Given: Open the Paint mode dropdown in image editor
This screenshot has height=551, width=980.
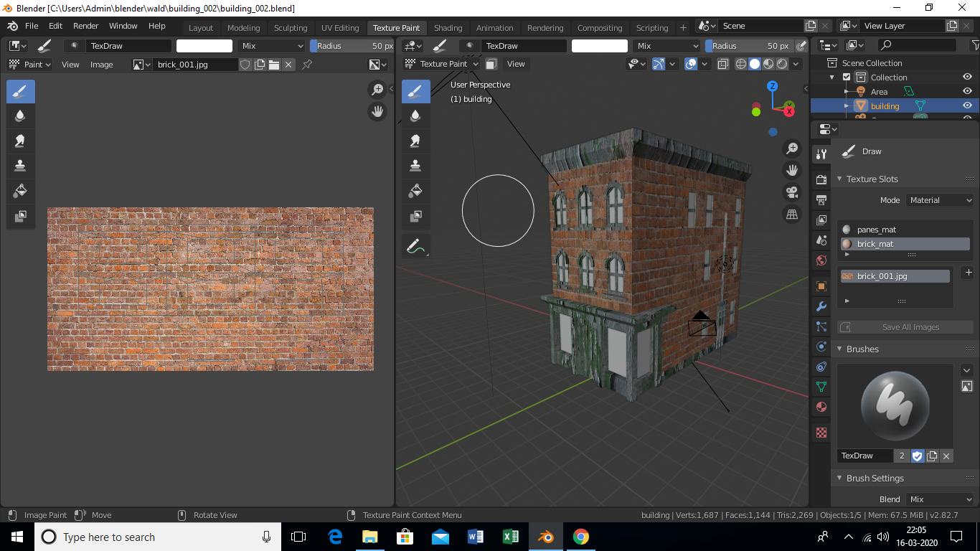Looking at the screenshot, I should tap(29, 65).
